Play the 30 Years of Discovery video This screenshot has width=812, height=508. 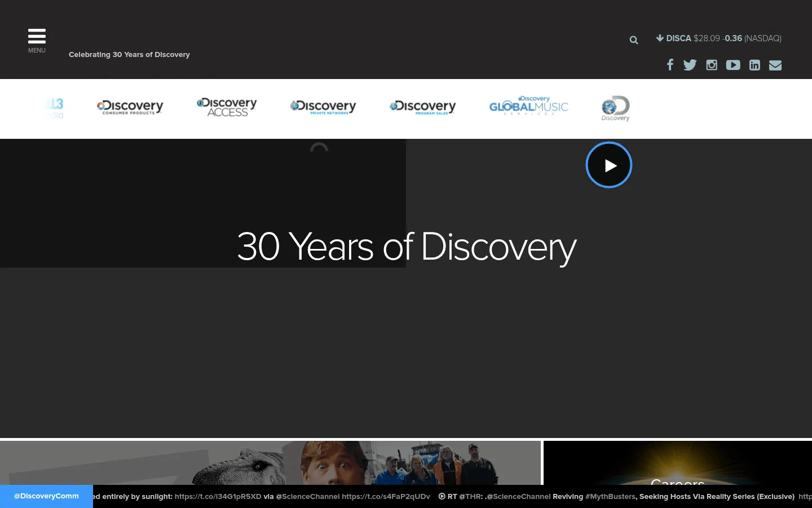609,165
